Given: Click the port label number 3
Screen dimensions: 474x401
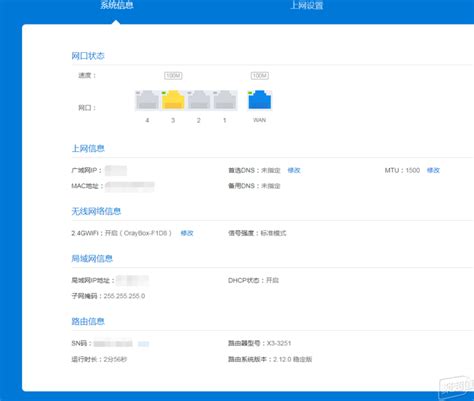Looking at the screenshot, I should pyautogui.click(x=173, y=120).
